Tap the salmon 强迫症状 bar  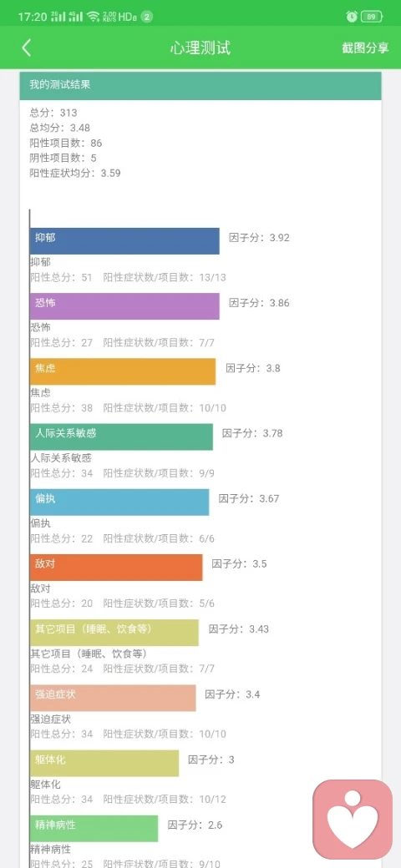pyautogui.click(x=113, y=698)
